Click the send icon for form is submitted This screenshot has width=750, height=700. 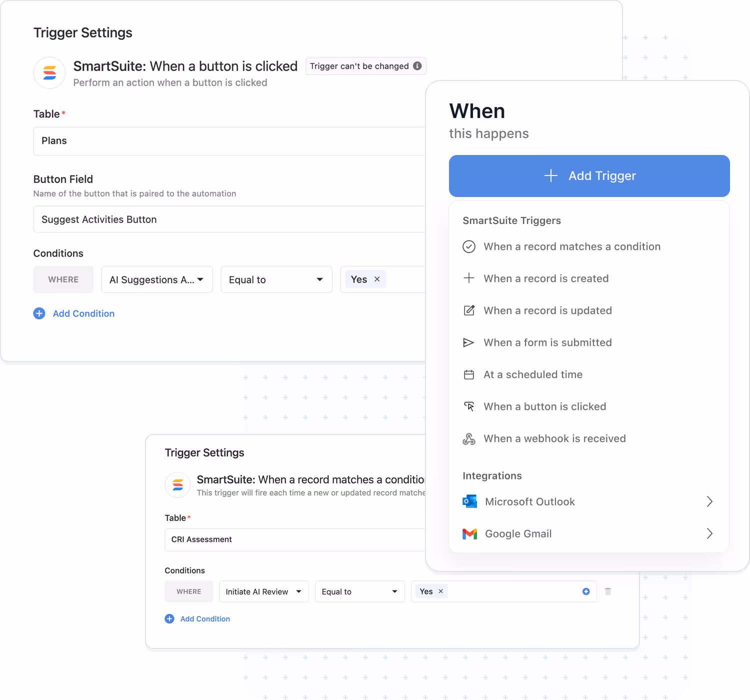click(x=469, y=342)
